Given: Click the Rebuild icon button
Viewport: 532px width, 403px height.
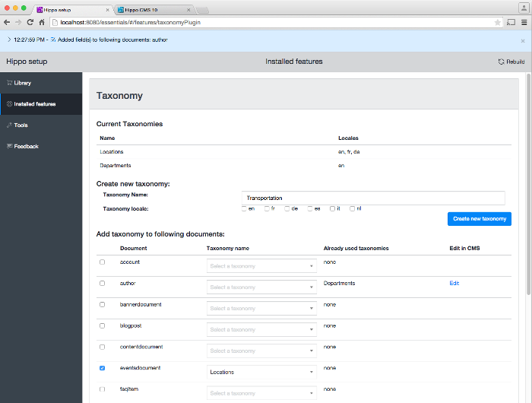Looking at the screenshot, I should tap(511, 62).
